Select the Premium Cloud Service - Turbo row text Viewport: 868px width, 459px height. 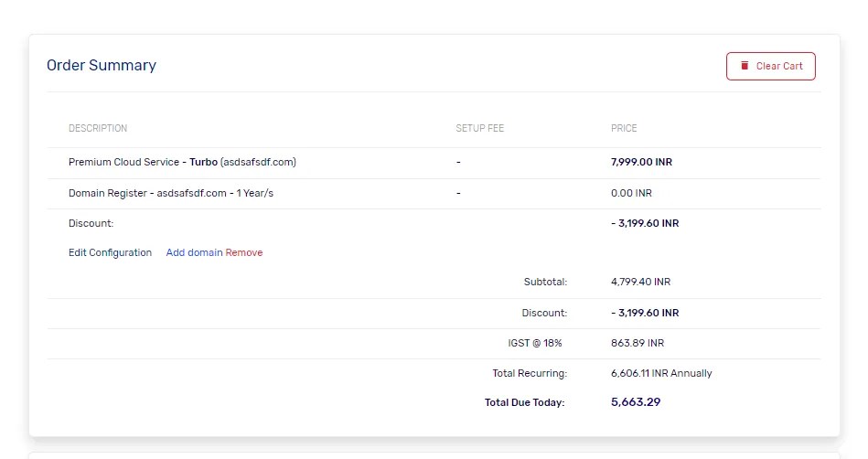click(x=182, y=162)
